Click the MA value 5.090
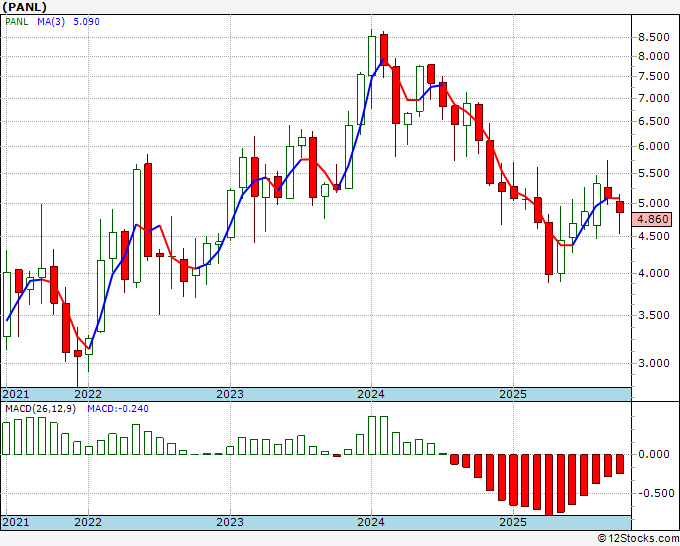The image size is (680, 546). click(x=86, y=22)
